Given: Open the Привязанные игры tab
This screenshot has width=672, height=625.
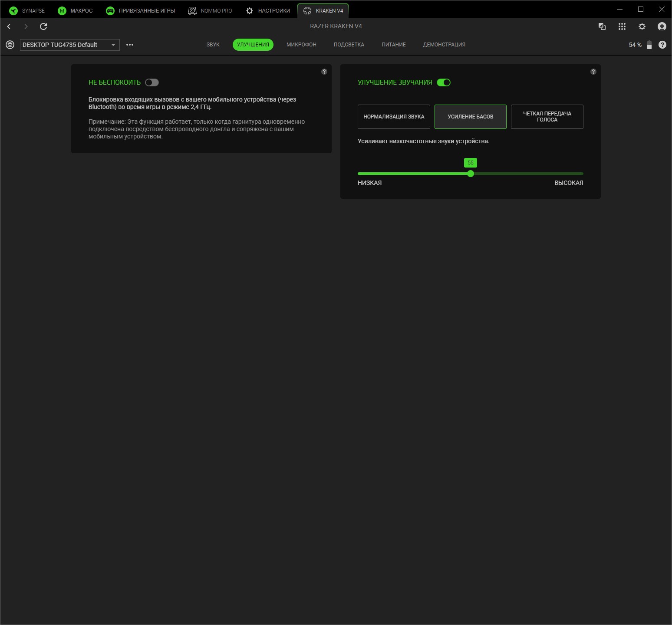Looking at the screenshot, I should click(x=141, y=11).
